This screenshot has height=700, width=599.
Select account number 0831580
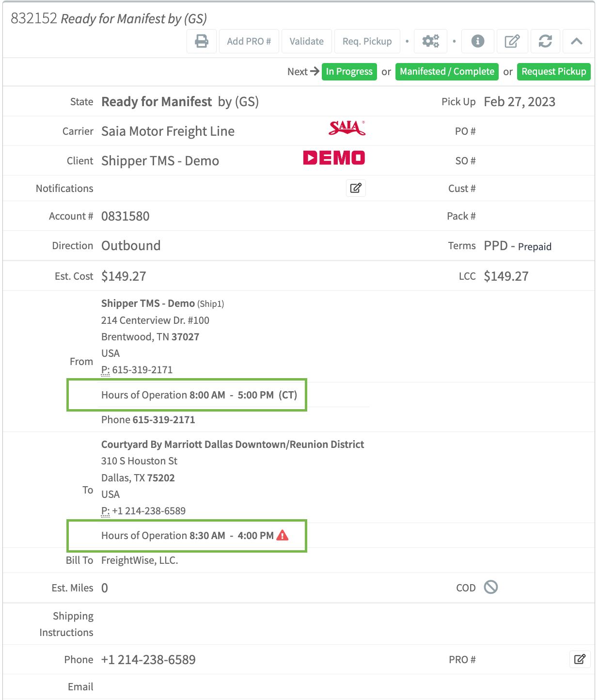pos(125,216)
